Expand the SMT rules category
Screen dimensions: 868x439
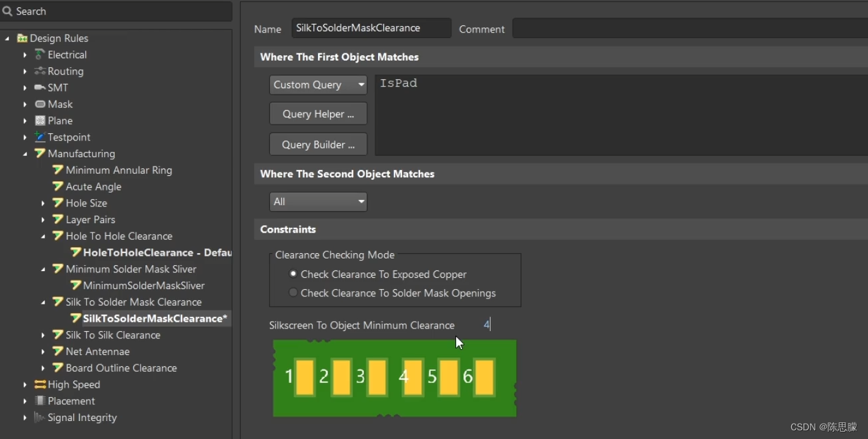pos(25,88)
